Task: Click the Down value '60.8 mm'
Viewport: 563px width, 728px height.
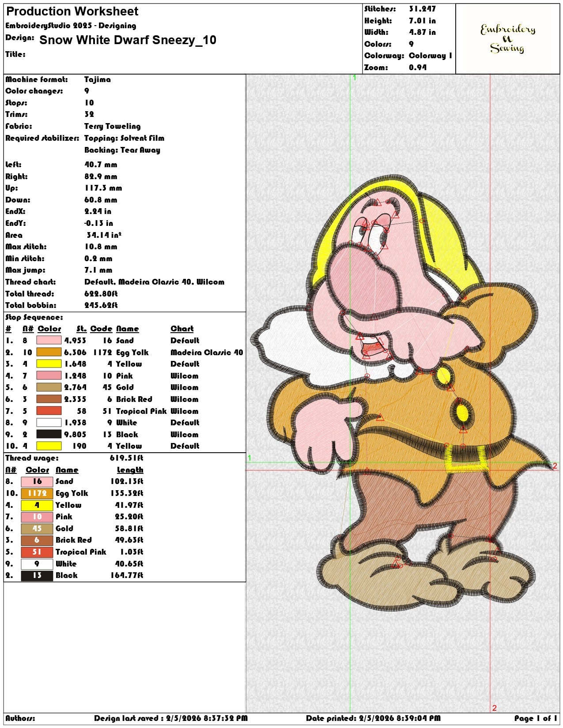Action: pos(101,200)
